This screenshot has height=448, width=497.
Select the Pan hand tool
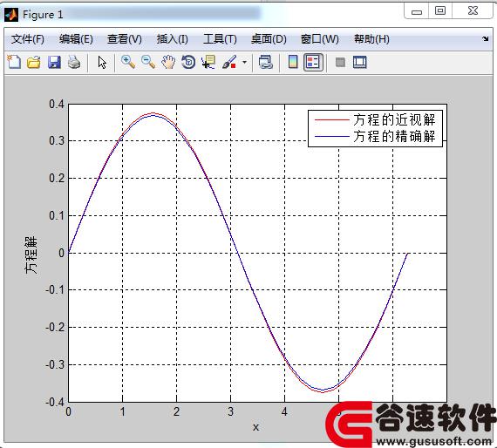tap(168, 62)
